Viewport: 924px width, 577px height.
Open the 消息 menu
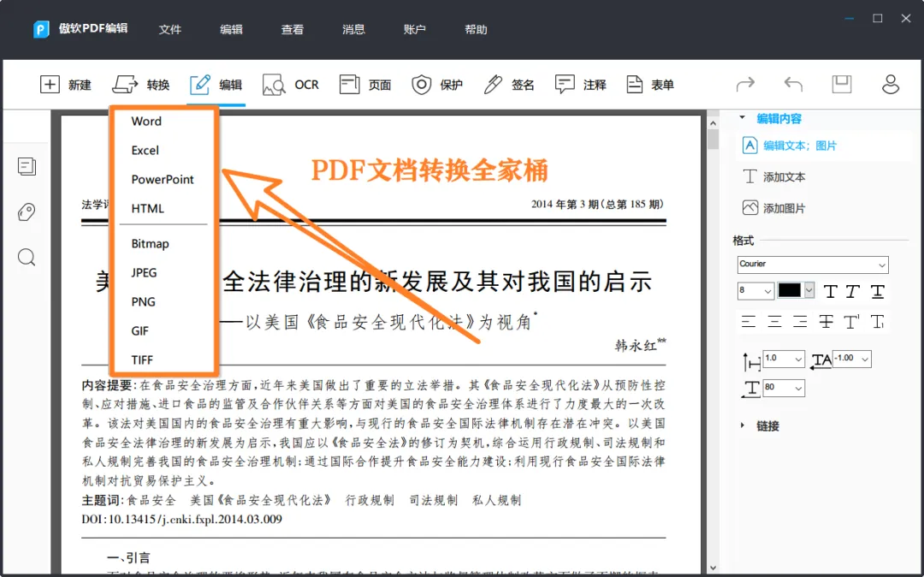353,29
